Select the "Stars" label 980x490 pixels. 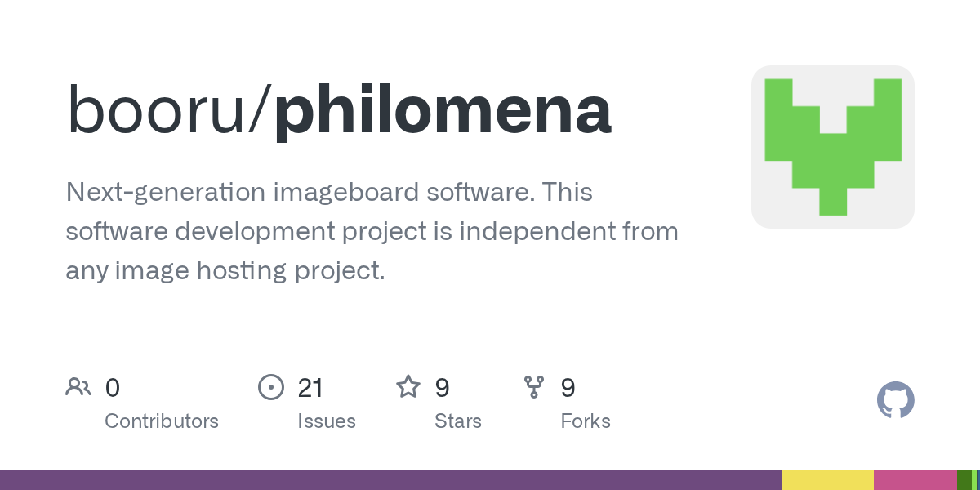tap(458, 421)
